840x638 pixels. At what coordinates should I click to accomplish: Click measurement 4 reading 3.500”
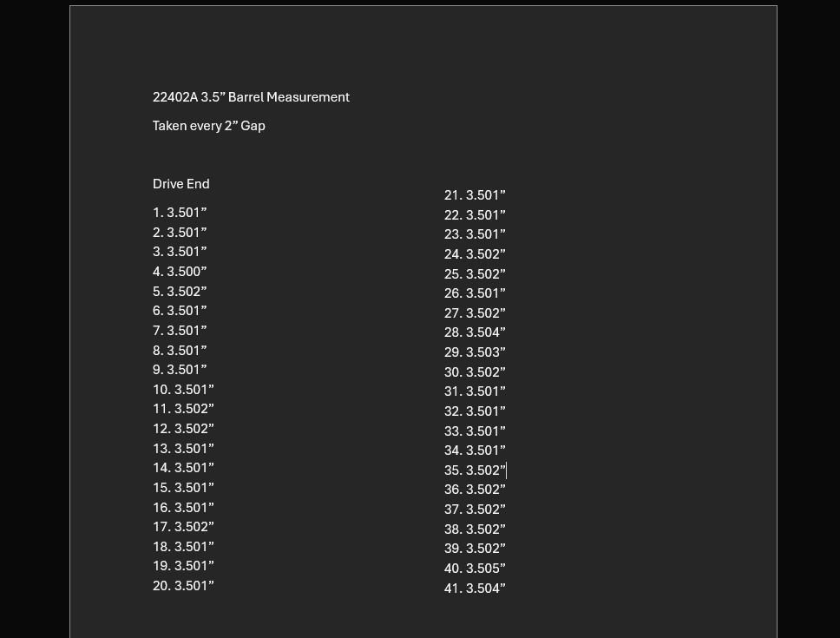tap(180, 272)
